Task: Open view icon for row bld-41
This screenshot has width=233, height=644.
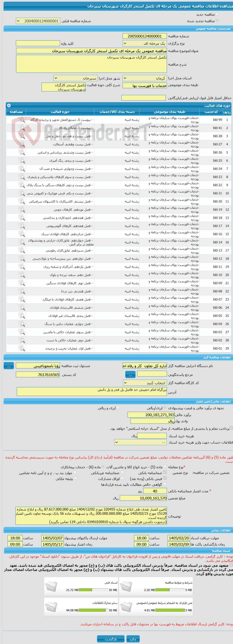Action: (x=21, y=128)
